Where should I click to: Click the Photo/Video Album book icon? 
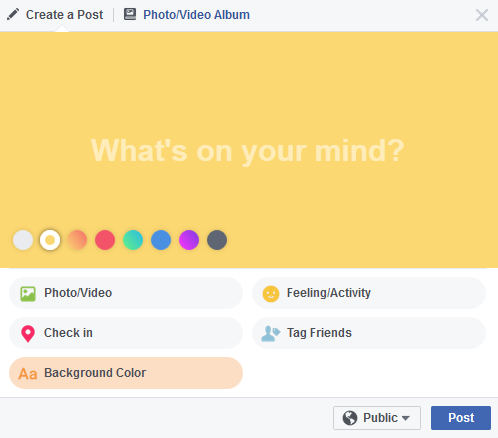[x=130, y=14]
